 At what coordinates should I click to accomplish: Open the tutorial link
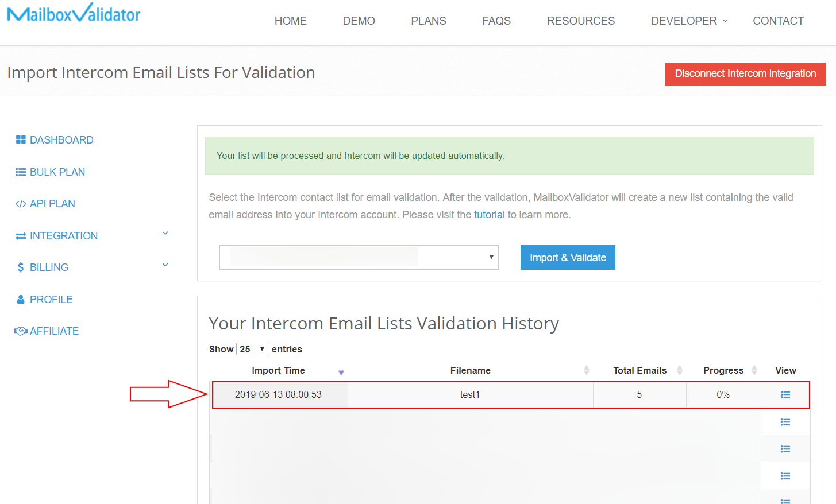(490, 214)
